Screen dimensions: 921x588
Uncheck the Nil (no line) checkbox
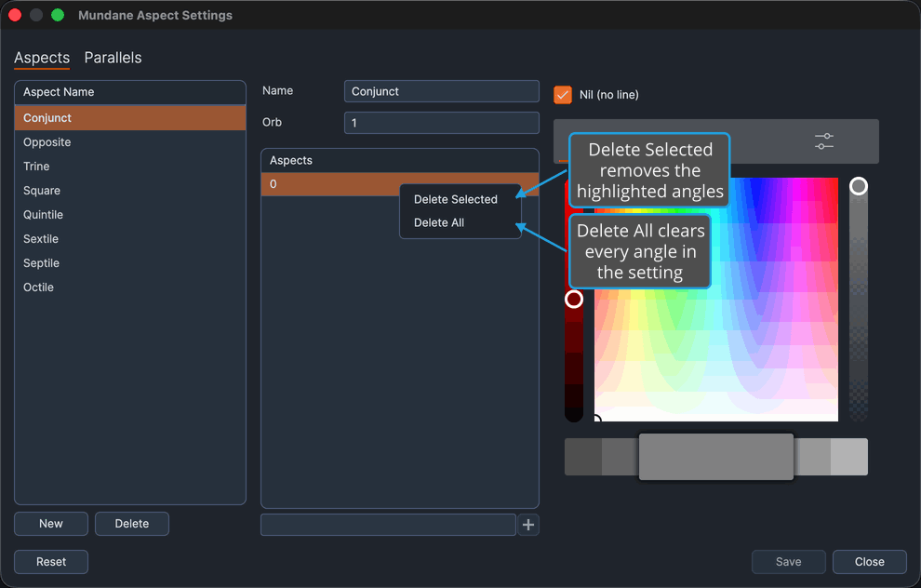pyautogui.click(x=563, y=95)
